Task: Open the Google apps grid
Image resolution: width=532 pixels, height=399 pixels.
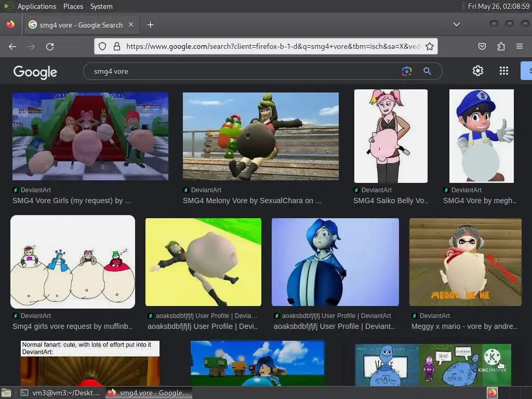Action: click(504, 71)
